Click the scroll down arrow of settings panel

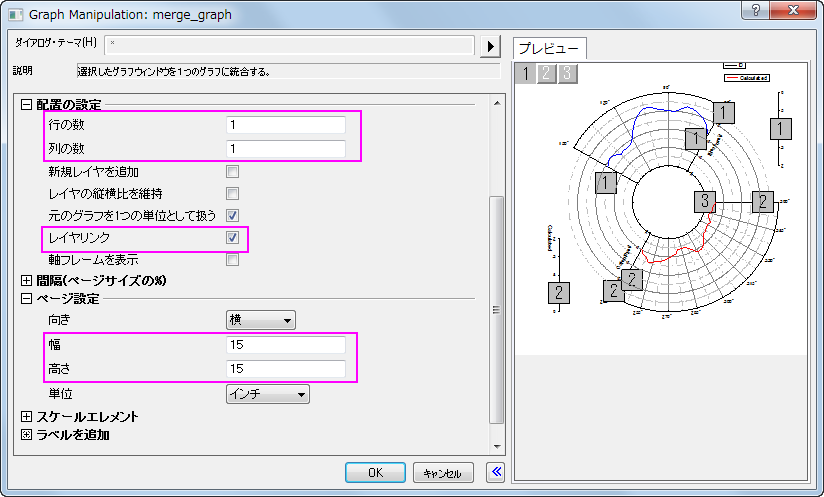(x=497, y=447)
